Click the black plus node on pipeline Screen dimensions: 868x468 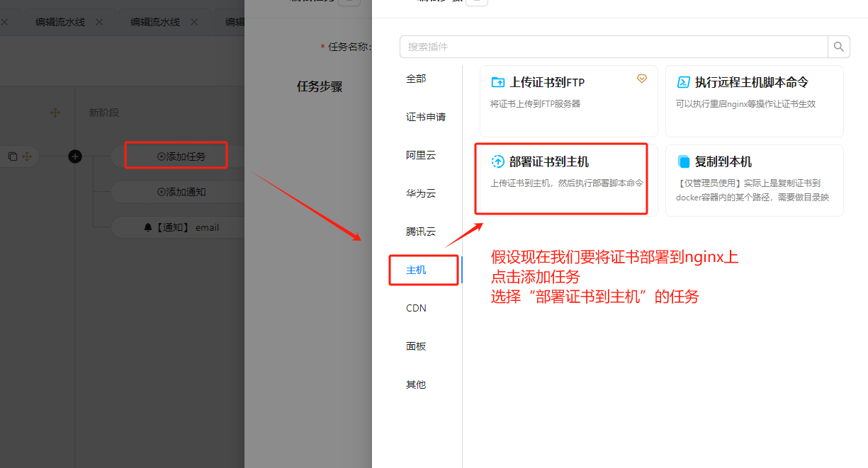click(x=75, y=156)
